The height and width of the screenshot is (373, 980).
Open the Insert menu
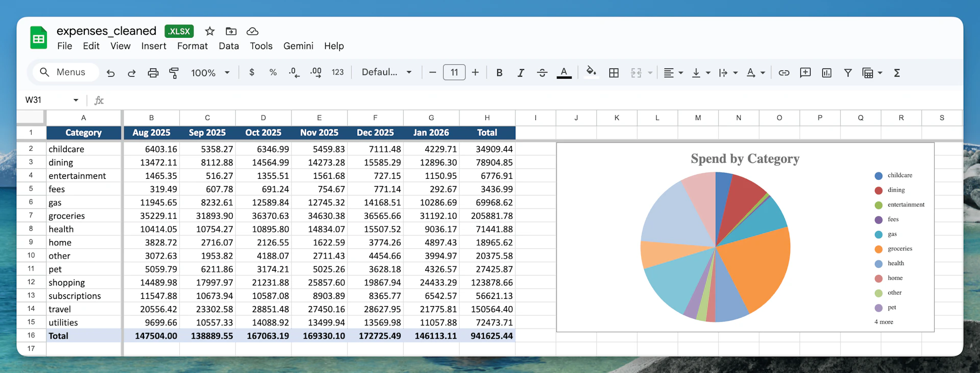click(154, 46)
